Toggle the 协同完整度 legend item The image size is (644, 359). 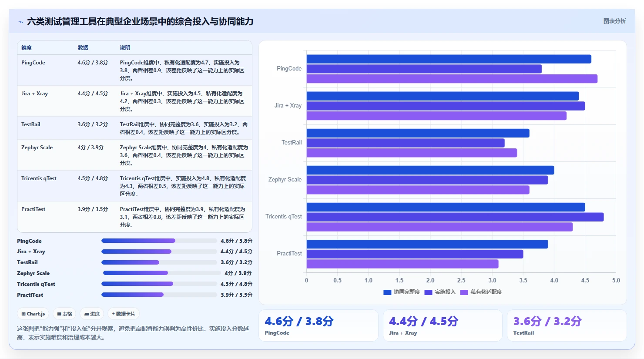pyautogui.click(x=402, y=292)
